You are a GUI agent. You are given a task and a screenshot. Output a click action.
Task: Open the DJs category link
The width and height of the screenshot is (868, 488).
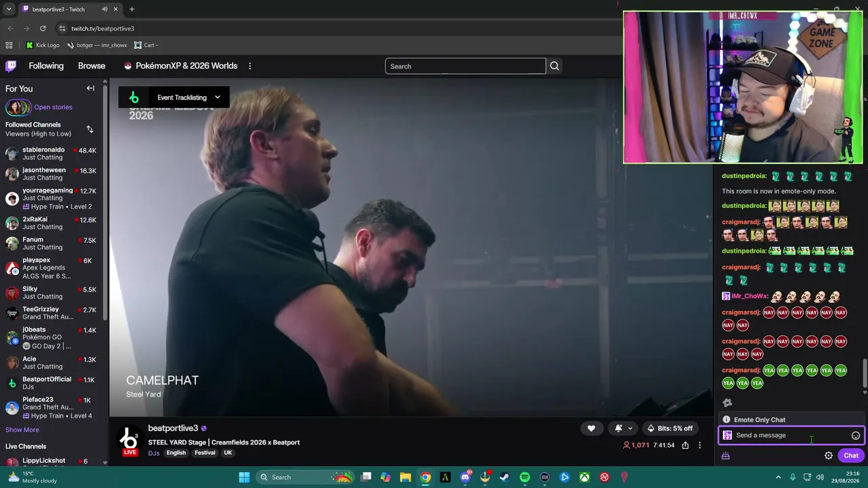pyautogui.click(x=154, y=453)
